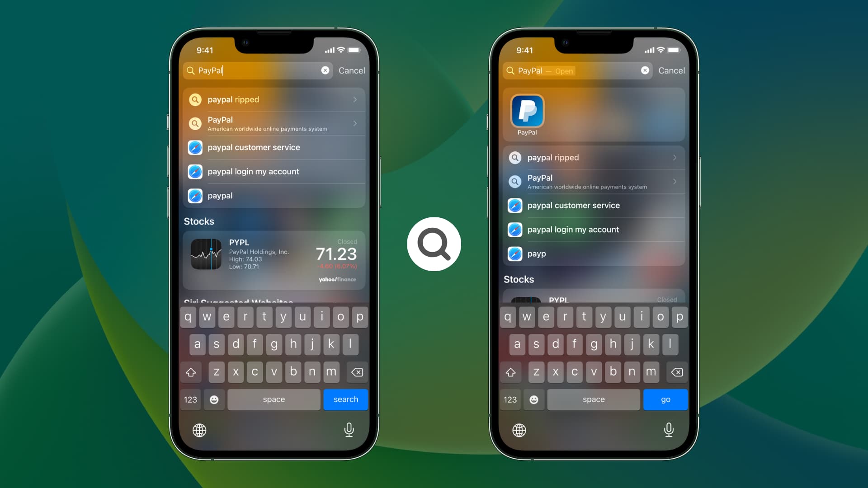Tap the microphone icon on right phone
The width and height of the screenshot is (868, 488).
click(668, 430)
